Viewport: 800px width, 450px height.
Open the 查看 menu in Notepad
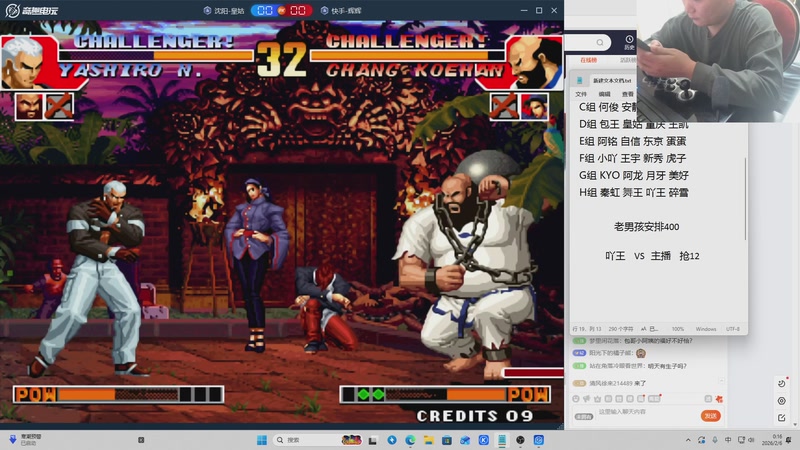click(x=628, y=94)
